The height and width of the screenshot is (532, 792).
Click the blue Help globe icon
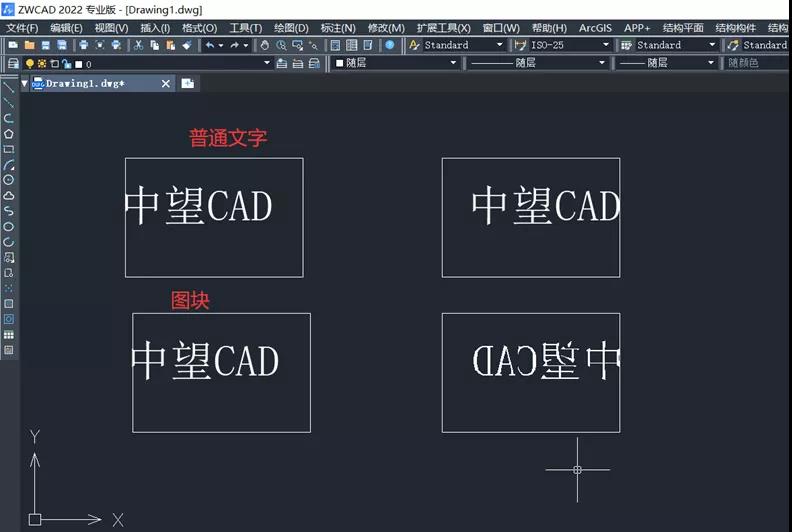click(389, 45)
